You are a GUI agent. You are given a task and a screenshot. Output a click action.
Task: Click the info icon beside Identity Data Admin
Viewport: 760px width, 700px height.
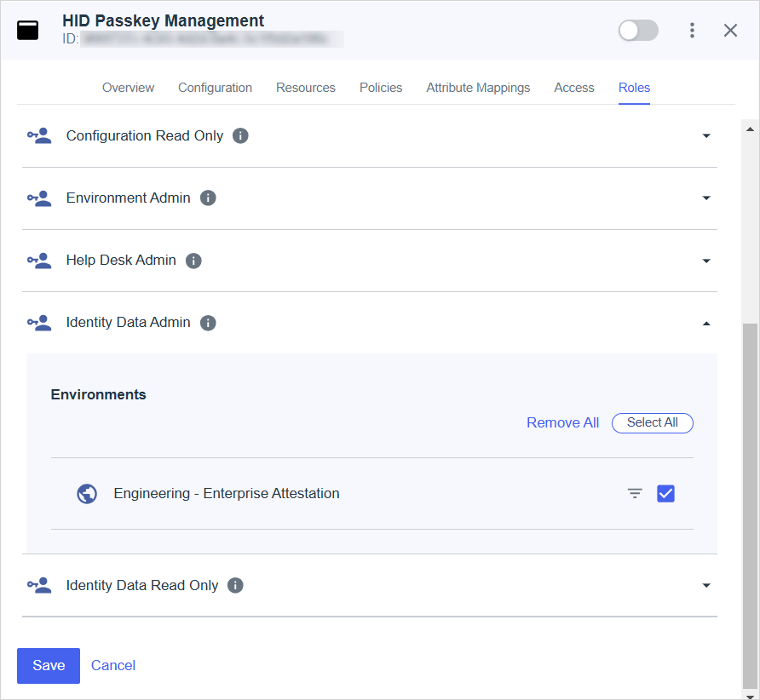208,323
